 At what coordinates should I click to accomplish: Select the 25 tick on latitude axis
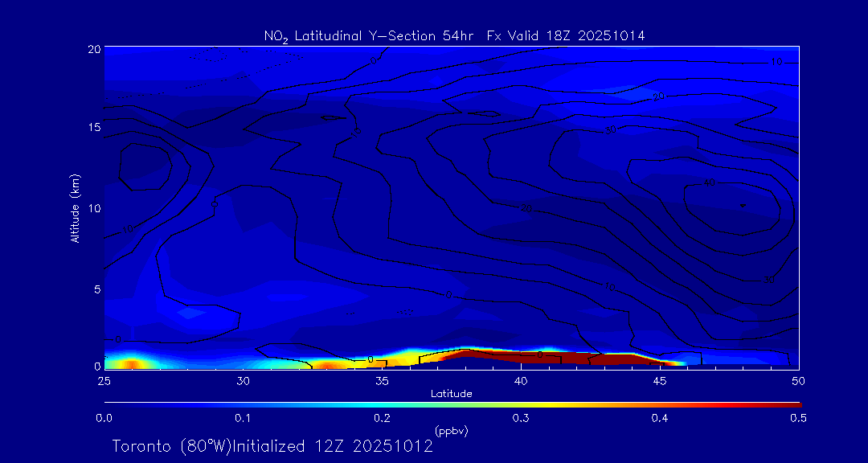pyautogui.click(x=104, y=379)
